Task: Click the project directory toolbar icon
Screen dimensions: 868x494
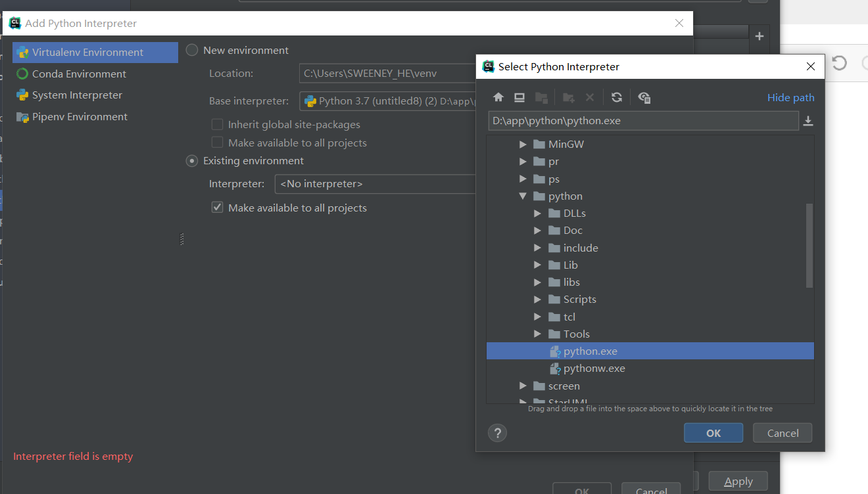Action: (x=541, y=97)
